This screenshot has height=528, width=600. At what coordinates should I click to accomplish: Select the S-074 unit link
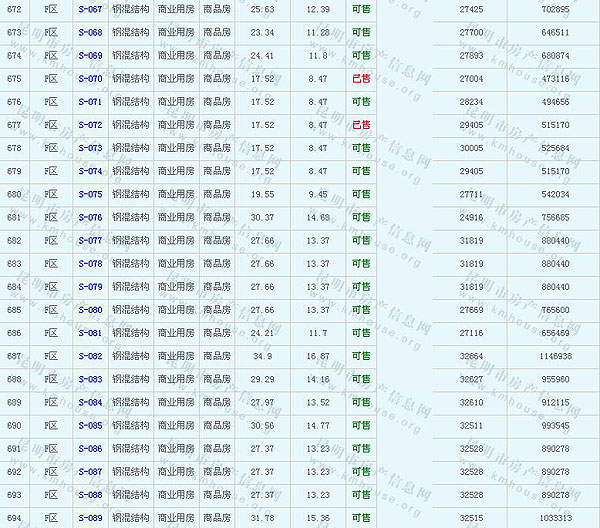point(90,171)
